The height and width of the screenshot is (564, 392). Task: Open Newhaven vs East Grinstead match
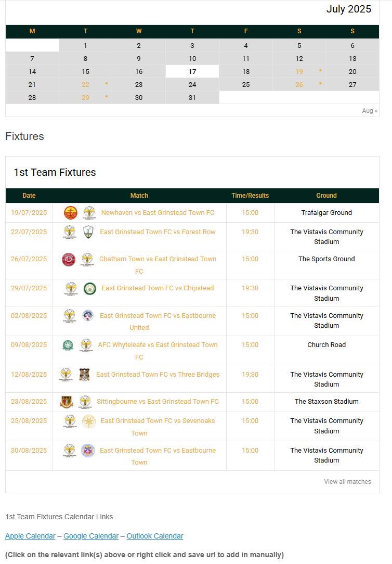point(158,212)
